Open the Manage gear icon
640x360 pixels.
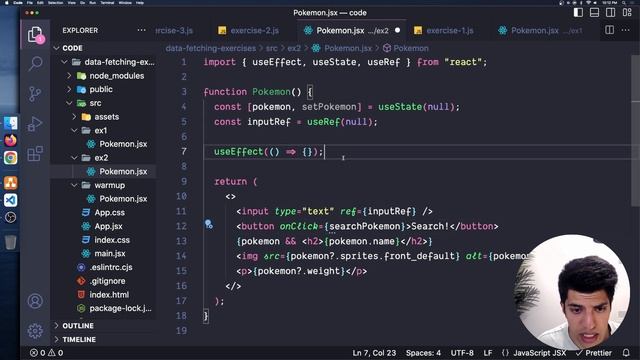[35, 331]
